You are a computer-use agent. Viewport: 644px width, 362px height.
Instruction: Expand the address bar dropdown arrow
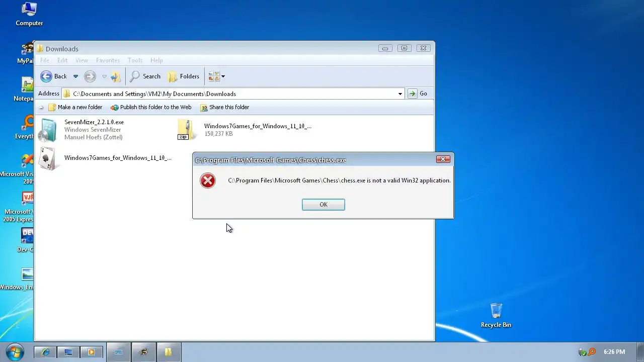tap(400, 94)
